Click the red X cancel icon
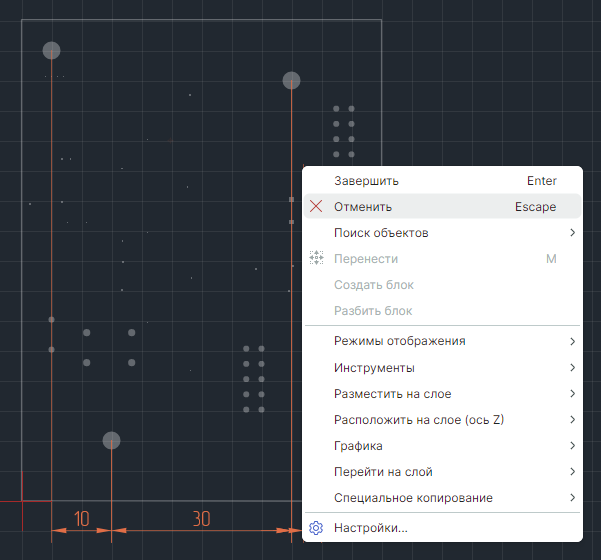Image resolution: width=601 pixels, height=560 pixels. pos(316,207)
